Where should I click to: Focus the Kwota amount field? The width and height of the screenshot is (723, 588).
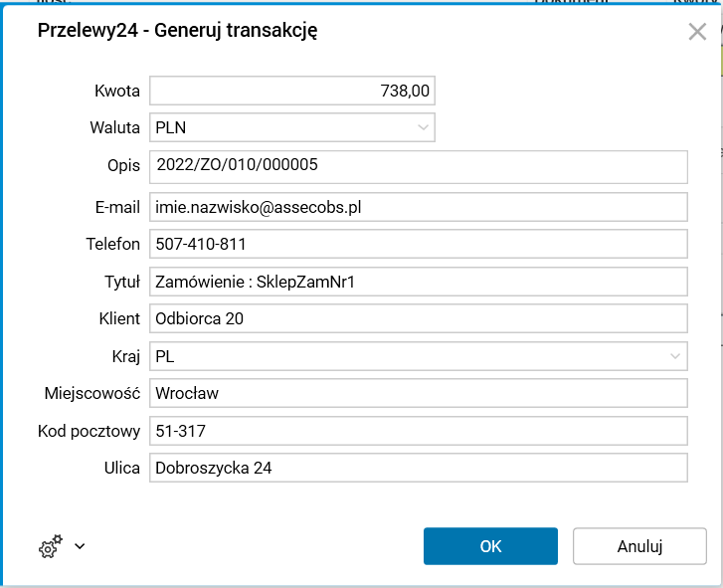point(292,91)
